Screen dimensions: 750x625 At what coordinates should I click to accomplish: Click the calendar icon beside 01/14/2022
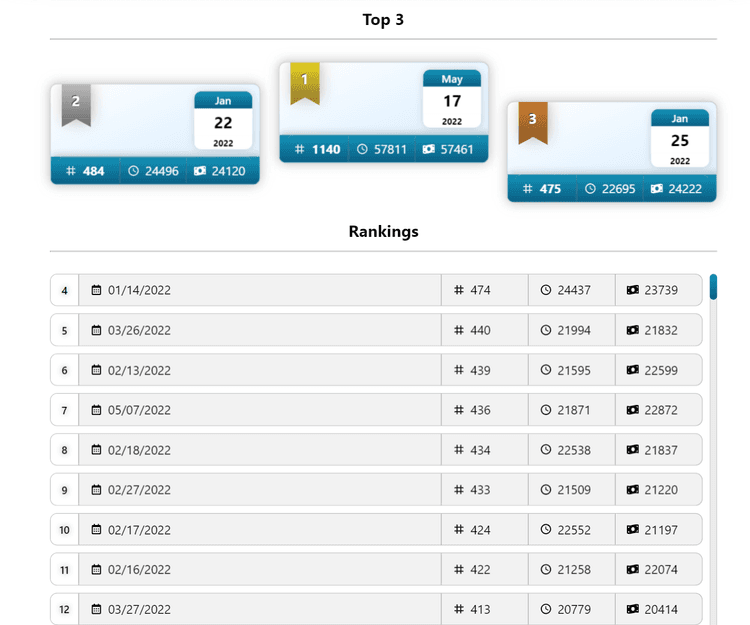point(96,290)
